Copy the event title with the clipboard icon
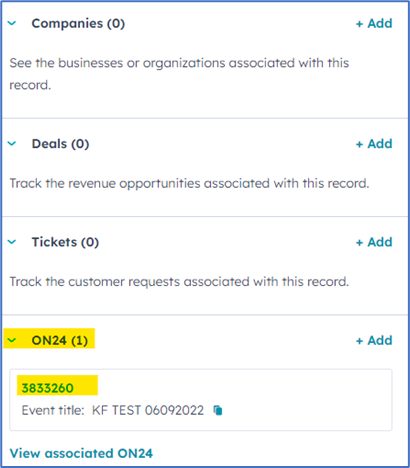The height and width of the screenshot is (468, 410). pos(218,410)
